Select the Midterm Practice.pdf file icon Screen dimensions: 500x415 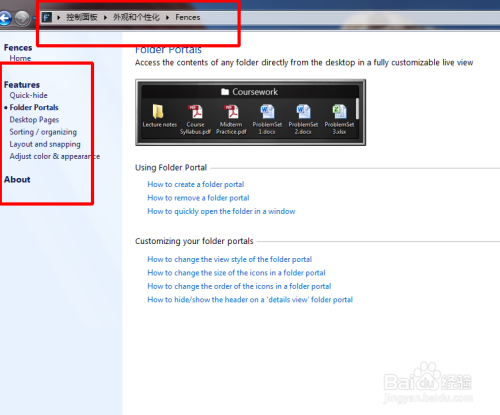tap(231, 112)
